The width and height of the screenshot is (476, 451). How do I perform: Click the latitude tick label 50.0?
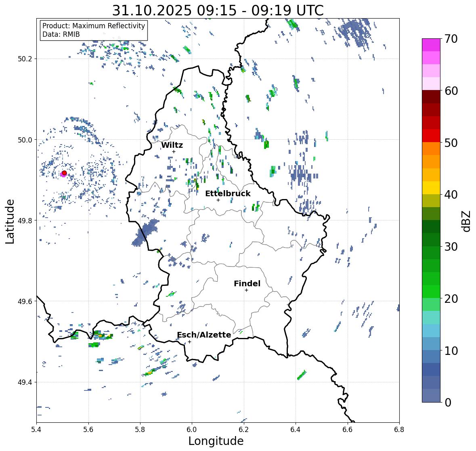click(25, 140)
